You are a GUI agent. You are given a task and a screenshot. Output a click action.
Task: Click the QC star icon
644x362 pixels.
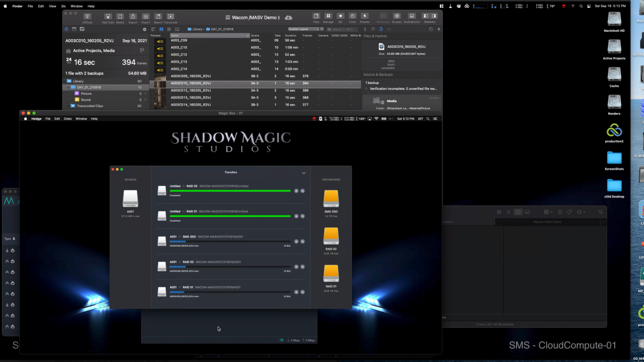point(340,16)
